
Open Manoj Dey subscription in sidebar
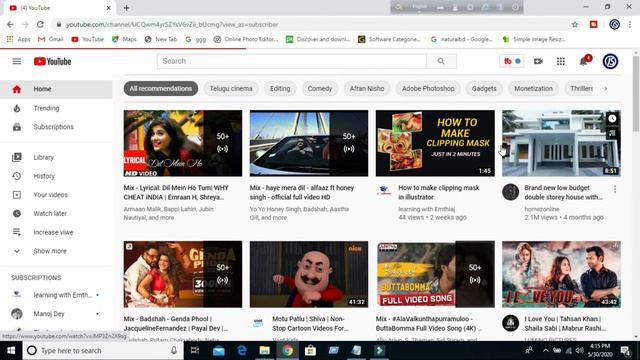coord(56,313)
